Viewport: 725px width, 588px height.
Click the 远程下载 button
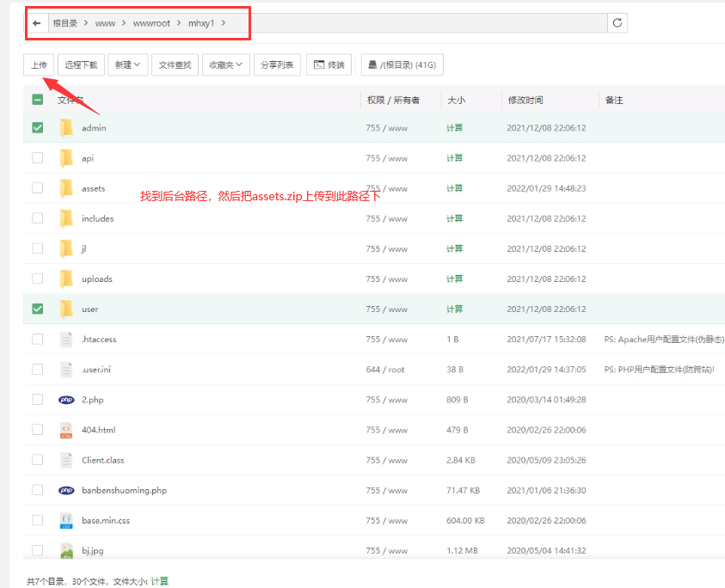pos(81,64)
